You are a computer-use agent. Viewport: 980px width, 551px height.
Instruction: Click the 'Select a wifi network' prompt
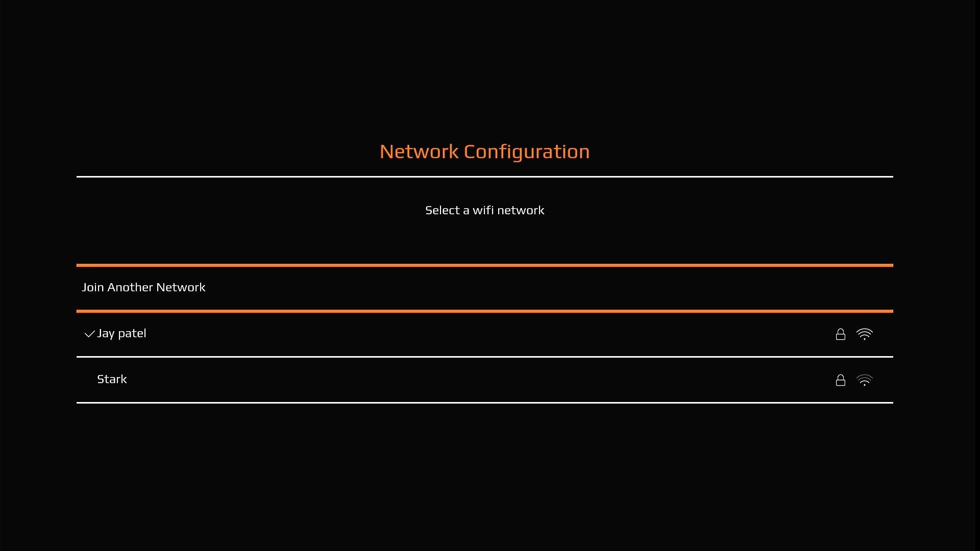484,210
